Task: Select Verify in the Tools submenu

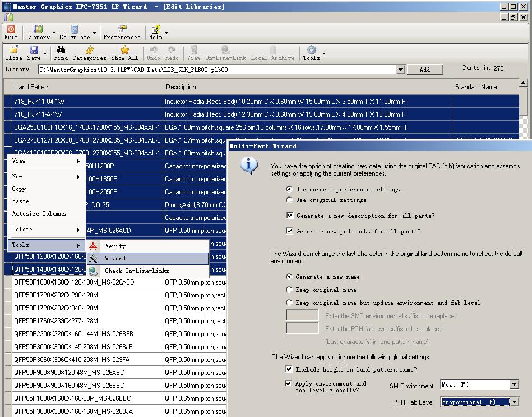Action: pos(115,246)
